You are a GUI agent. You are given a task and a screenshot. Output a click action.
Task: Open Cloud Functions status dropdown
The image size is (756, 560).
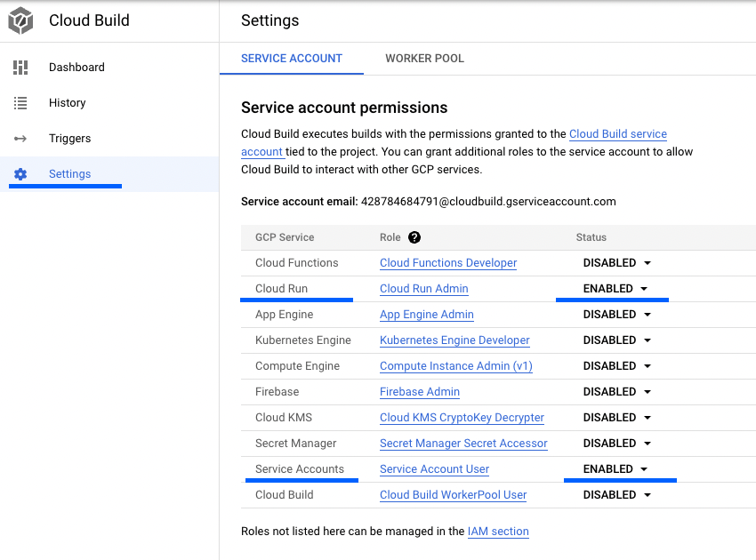(x=617, y=263)
